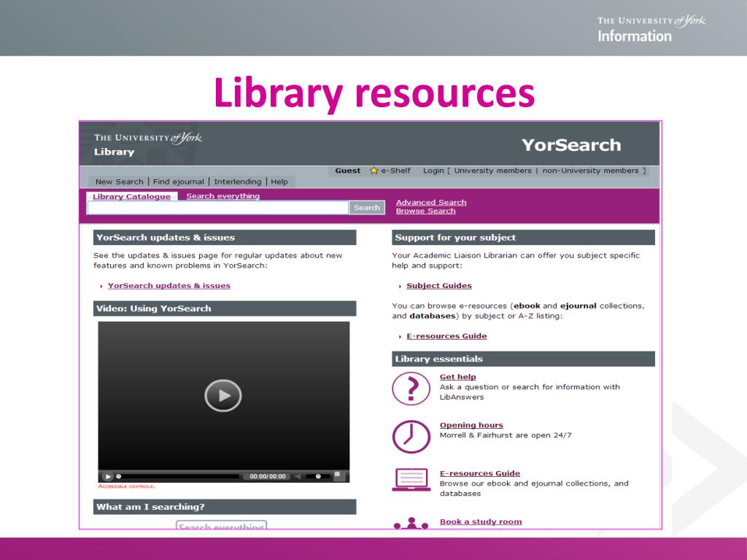747x560 pixels.
Task: Click the small play button in the video control bar
Action: coord(108,476)
